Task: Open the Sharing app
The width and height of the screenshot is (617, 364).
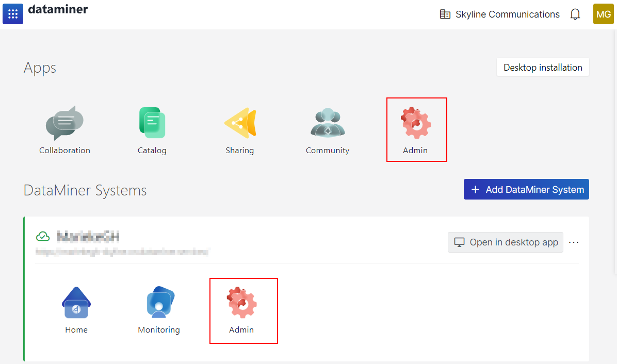Action: coord(240,130)
